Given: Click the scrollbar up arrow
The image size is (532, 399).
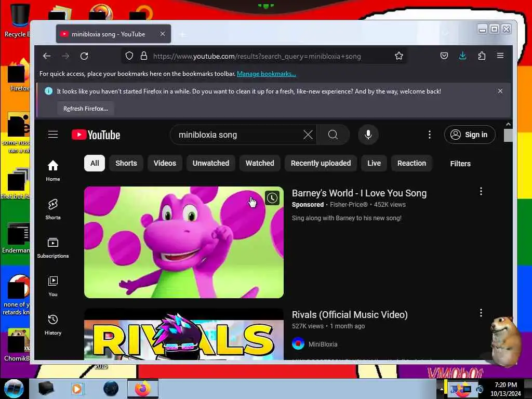Looking at the screenshot, I should (x=508, y=125).
